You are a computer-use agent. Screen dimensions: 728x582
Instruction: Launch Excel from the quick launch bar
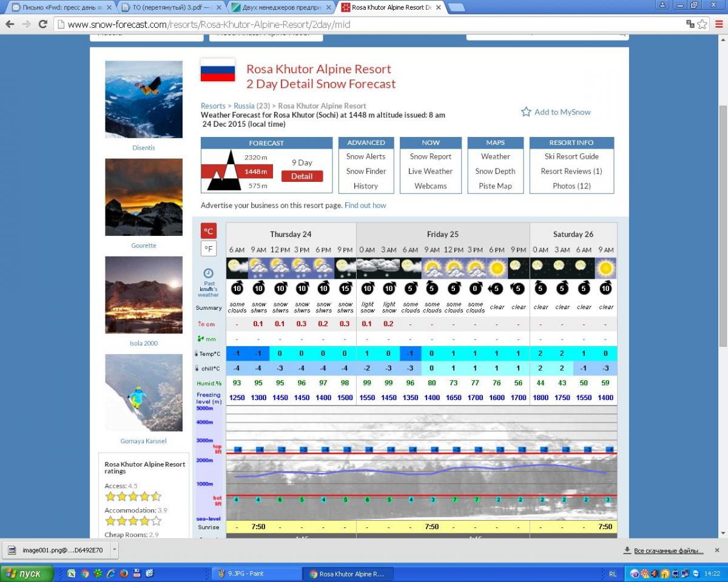click(x=72, y=574)
